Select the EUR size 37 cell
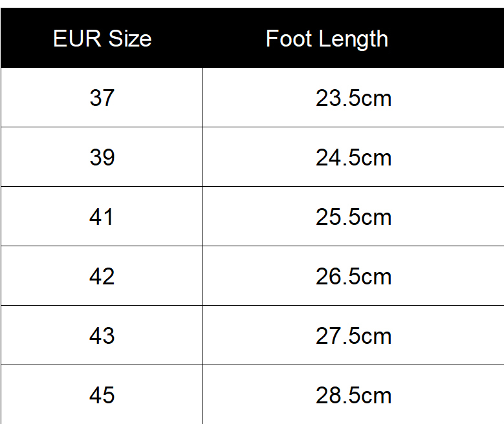504x424 pixels. click(102, 98)
